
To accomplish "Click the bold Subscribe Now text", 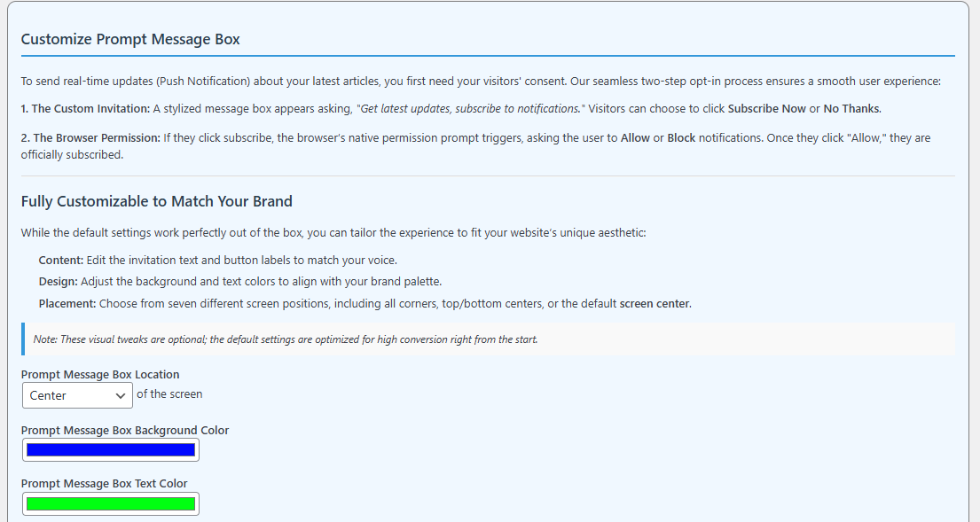I will click(x=767, y=109).
